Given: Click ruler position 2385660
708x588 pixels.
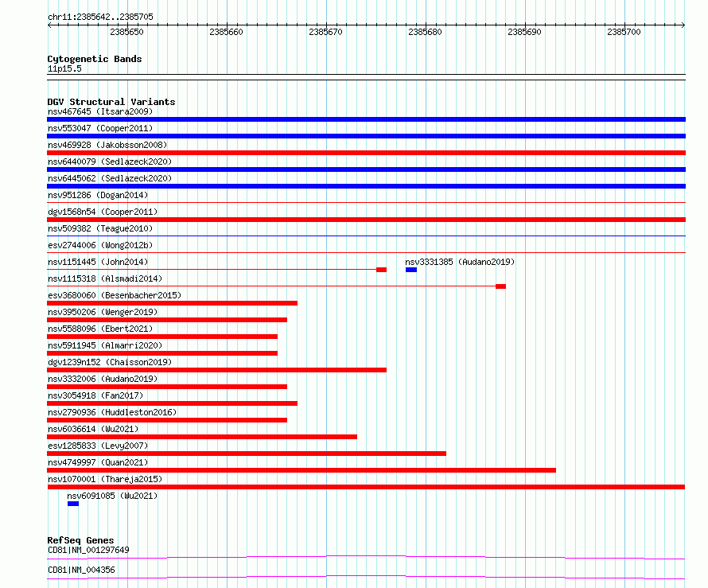Looking at the screenshot, I should (226, 32).
